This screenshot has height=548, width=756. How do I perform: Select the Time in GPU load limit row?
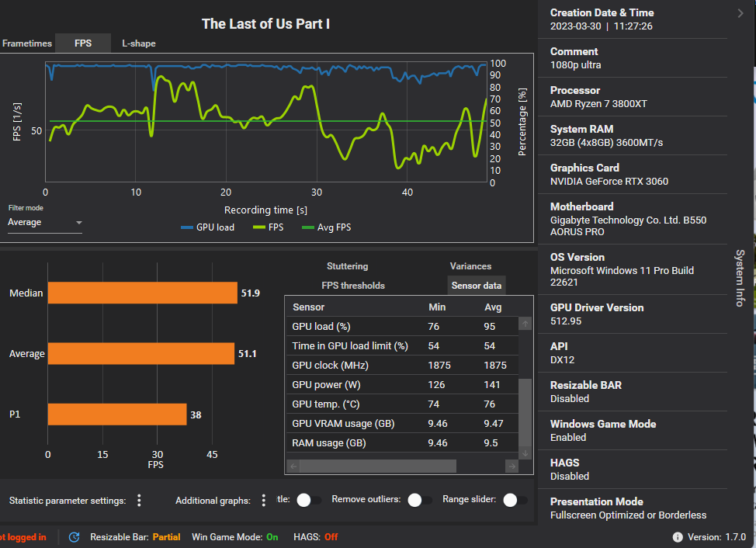(402, 345)
